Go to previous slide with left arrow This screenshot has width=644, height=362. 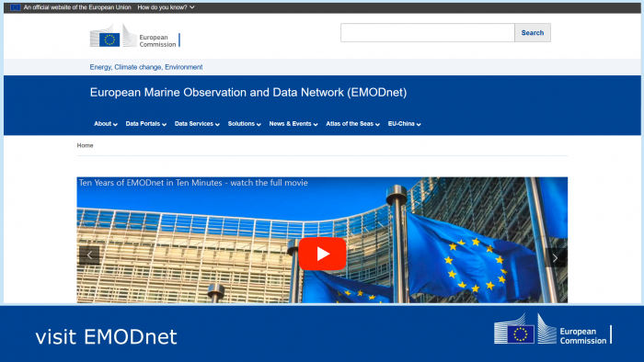(89, 255)
